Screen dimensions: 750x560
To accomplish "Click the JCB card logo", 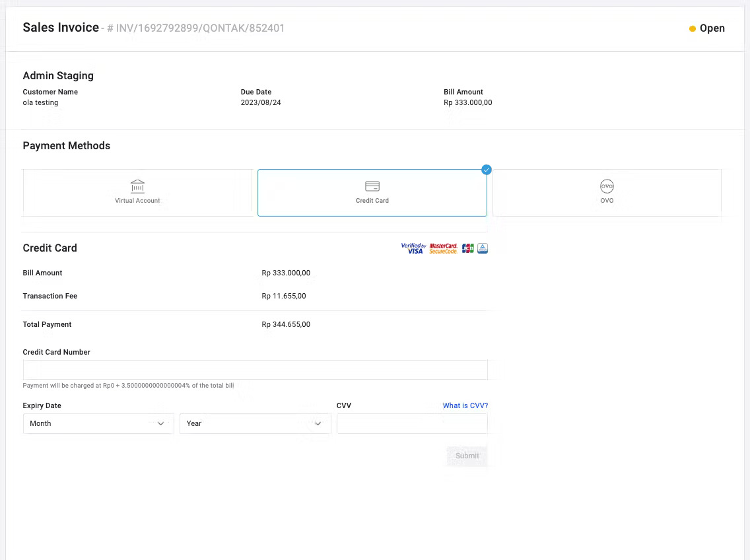I will 468,248.
